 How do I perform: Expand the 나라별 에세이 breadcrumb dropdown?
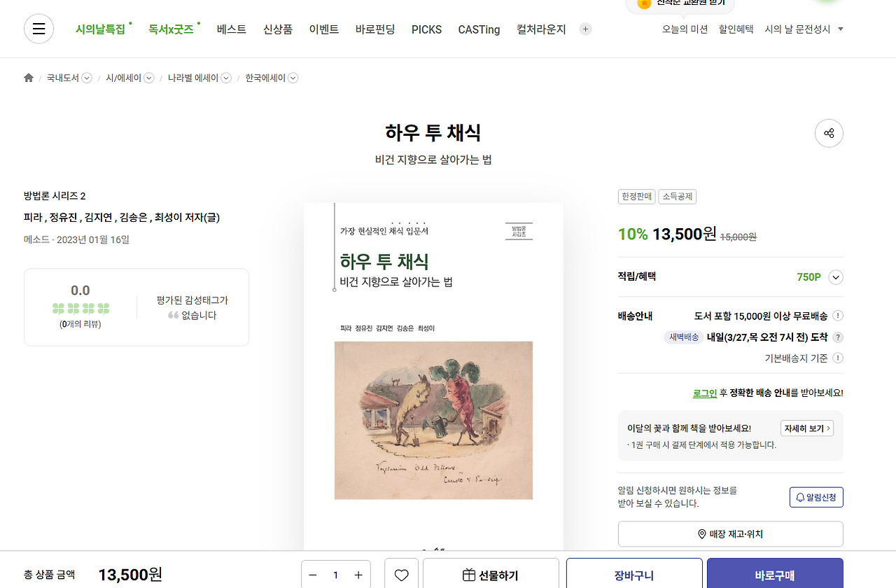pos(226,78)
